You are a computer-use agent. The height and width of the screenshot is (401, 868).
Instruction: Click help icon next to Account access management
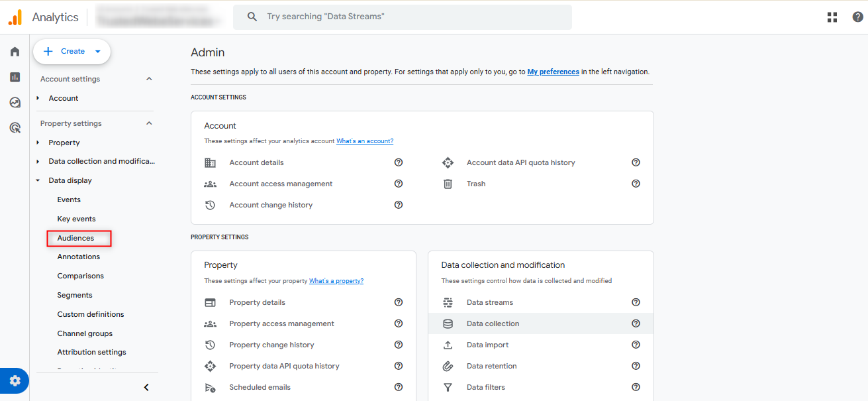point(399,184)
